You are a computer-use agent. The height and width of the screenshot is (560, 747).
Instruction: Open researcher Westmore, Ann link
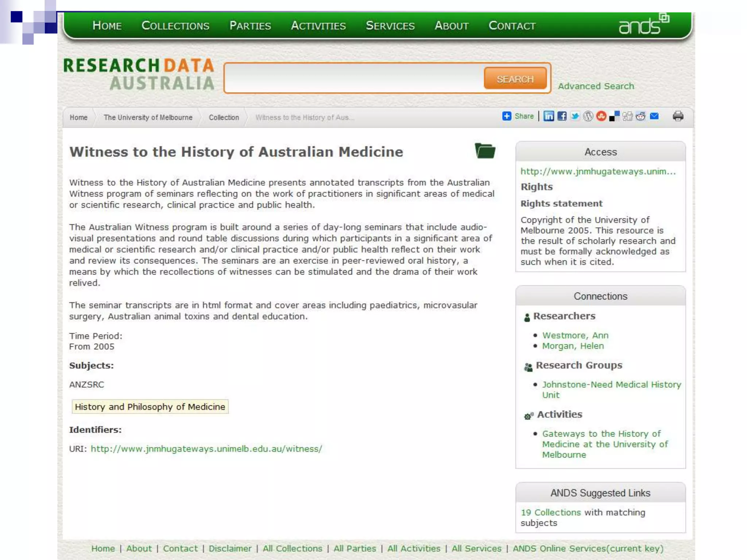click(x=575, y=335)
